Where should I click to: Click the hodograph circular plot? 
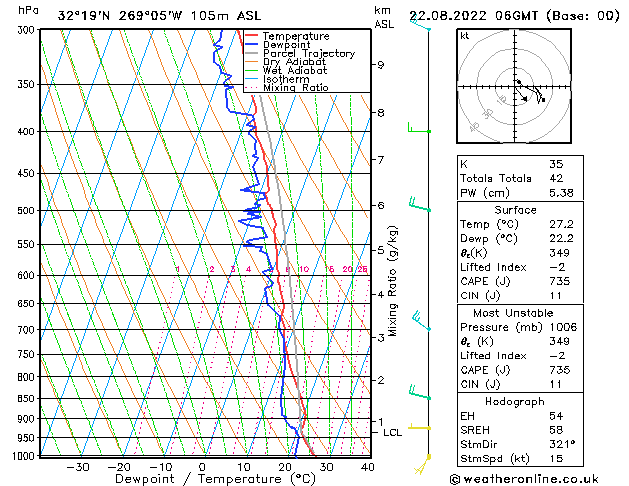[514, 86]
